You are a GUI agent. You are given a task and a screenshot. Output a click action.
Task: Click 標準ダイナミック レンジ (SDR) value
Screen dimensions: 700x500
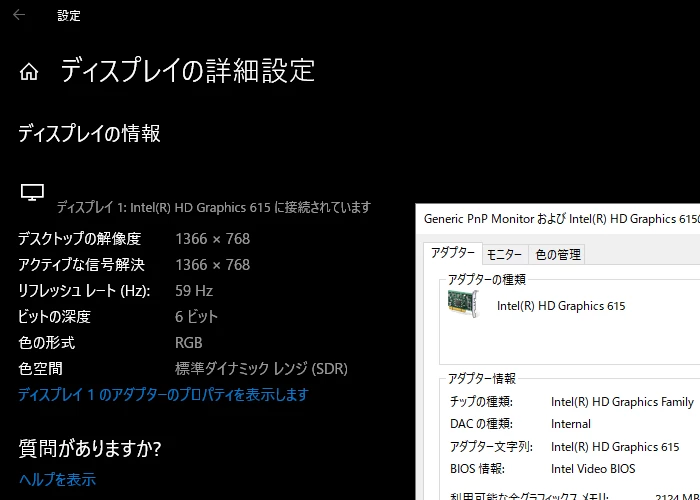(261, 369)
